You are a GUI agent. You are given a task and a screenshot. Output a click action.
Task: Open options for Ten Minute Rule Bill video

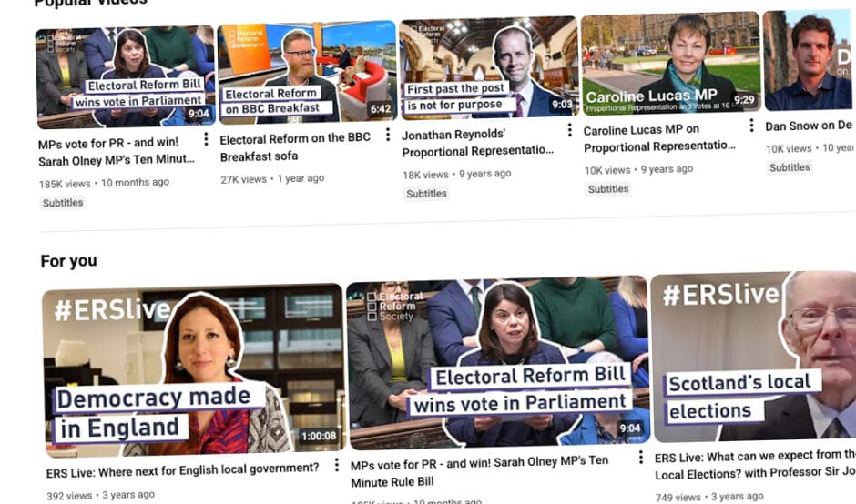click(640, 457)
